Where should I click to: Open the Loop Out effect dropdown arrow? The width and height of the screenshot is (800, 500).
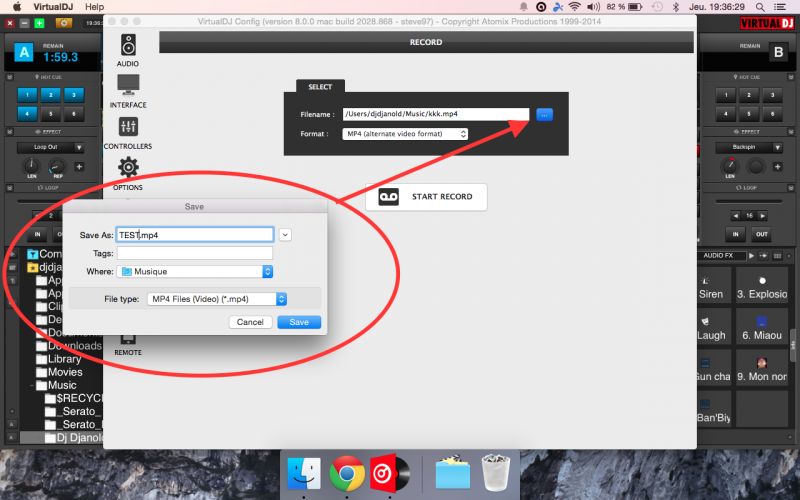79,147
